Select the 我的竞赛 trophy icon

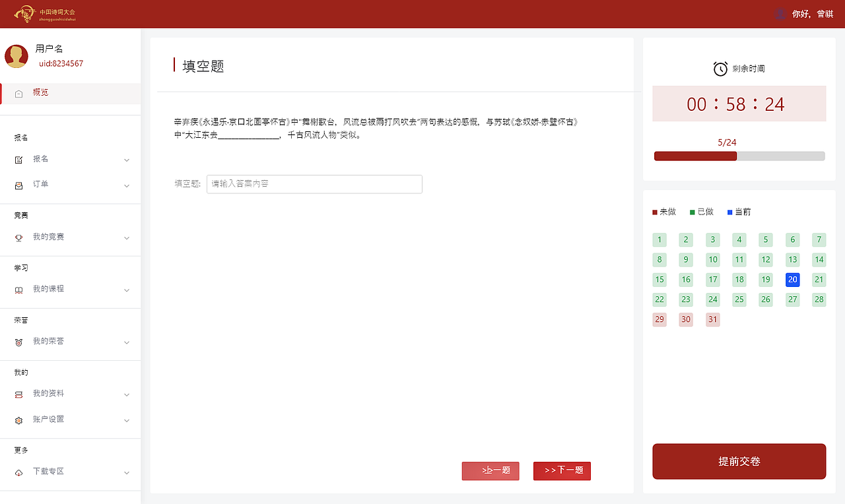pos(18,237)
